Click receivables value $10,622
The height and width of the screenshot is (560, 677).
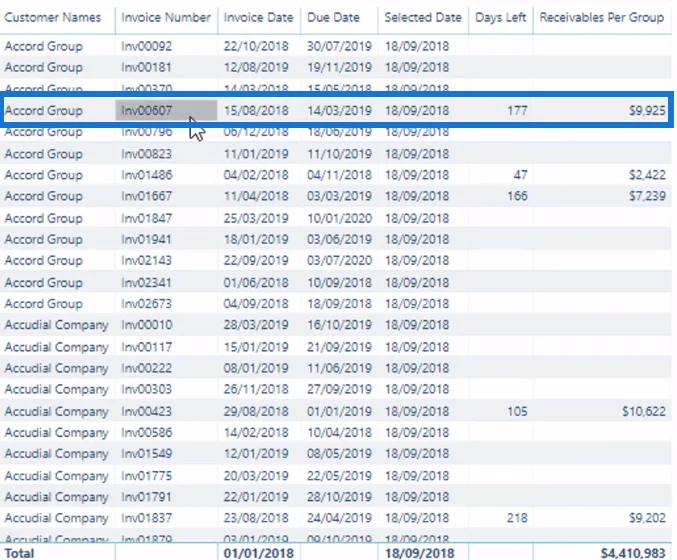coord(644,411)
